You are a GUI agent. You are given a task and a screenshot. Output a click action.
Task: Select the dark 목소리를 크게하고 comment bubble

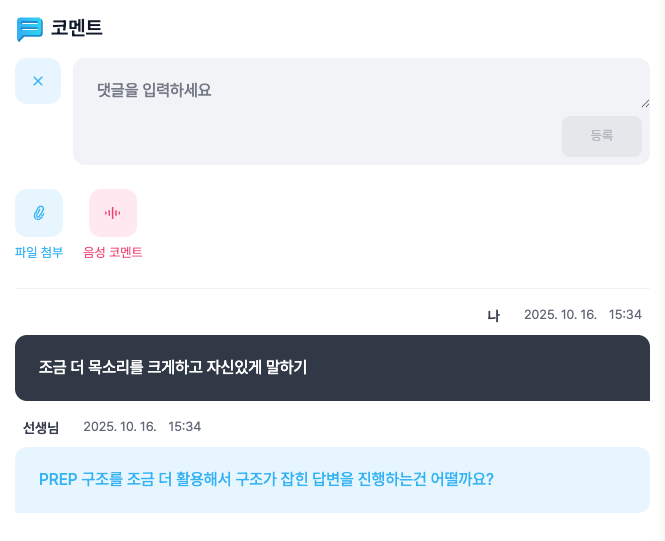[x=332, y=368]
